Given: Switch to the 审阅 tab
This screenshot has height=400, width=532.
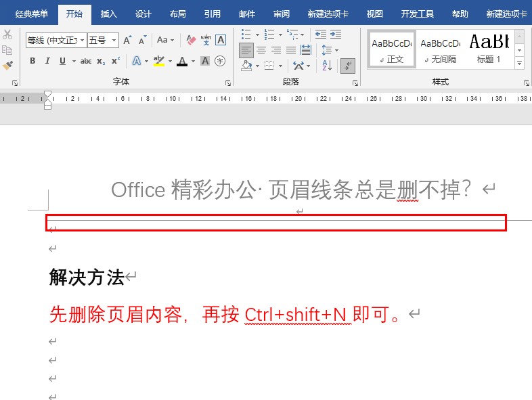Looking at the screenshot, I should click(x=282, y=14).
